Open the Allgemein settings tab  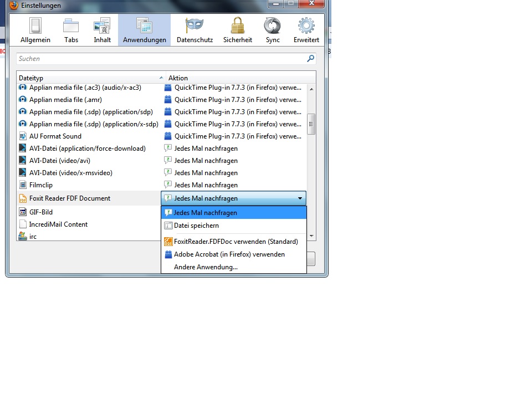(x=35, y=30)
